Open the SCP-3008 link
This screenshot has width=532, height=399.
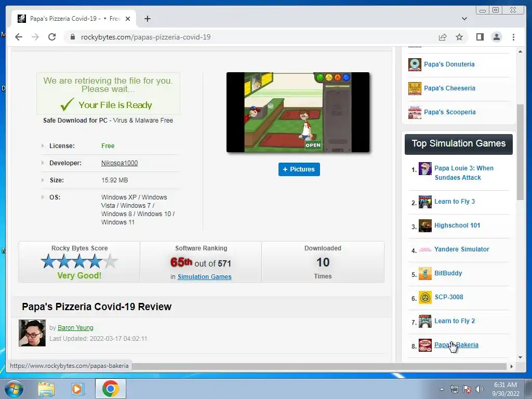[x=449, y=297]
